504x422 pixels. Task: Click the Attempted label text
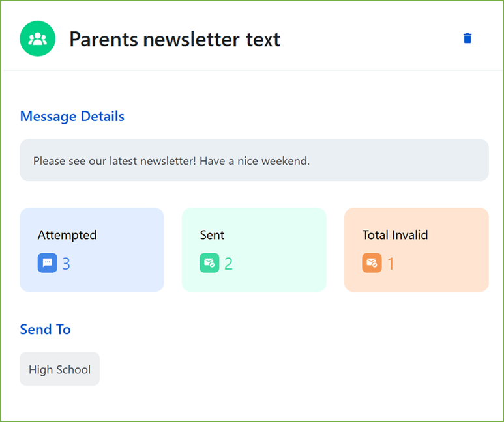(x=67, y=235)
